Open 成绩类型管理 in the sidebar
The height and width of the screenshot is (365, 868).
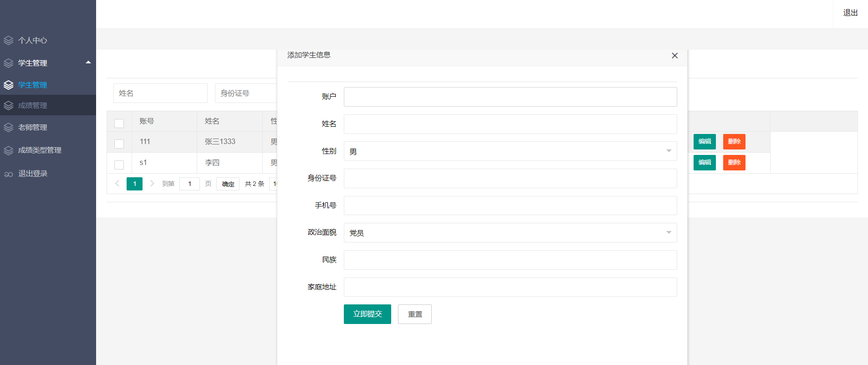(40, 150)
